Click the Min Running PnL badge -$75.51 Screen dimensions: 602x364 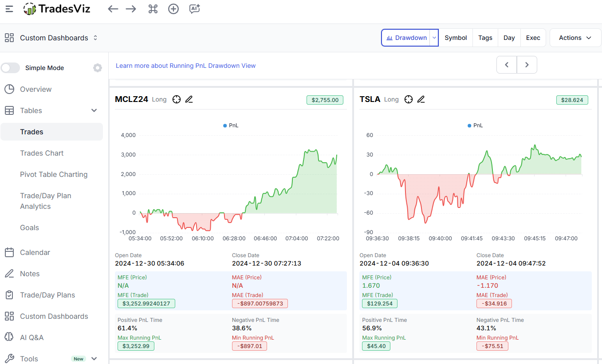tap(492, 346)
